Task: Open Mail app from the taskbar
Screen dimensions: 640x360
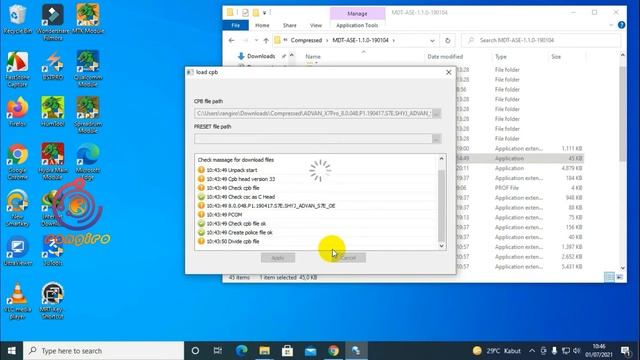Action: tap(310, 351)
